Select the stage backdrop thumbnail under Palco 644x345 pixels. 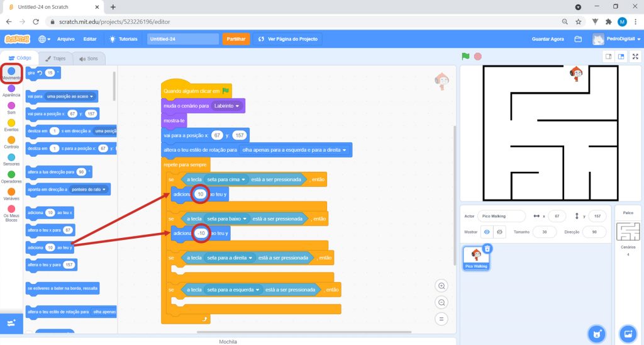[x=628, y=232]
